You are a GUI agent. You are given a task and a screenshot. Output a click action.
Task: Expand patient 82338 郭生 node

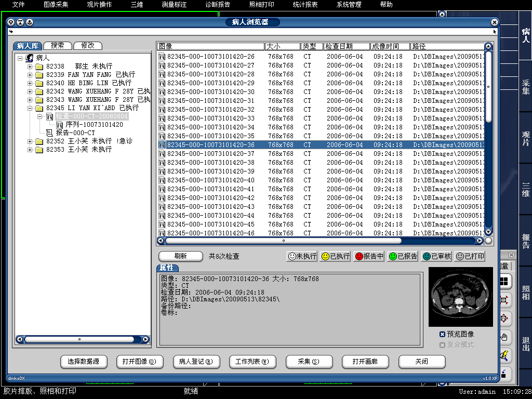[x=30, y=66]
